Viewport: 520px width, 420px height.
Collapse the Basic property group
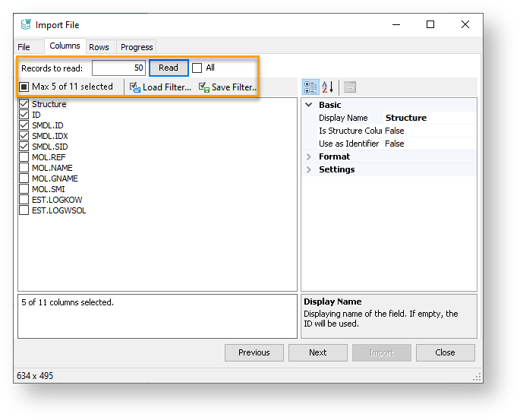point(309,106)
